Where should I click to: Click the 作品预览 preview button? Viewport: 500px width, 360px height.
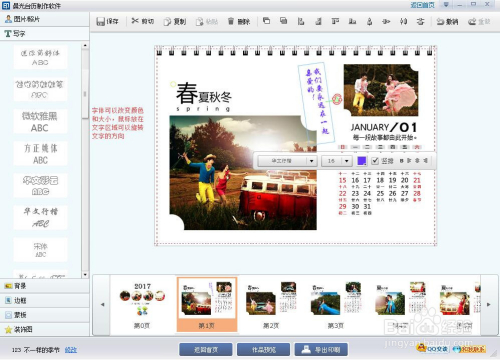coord(263,349)
